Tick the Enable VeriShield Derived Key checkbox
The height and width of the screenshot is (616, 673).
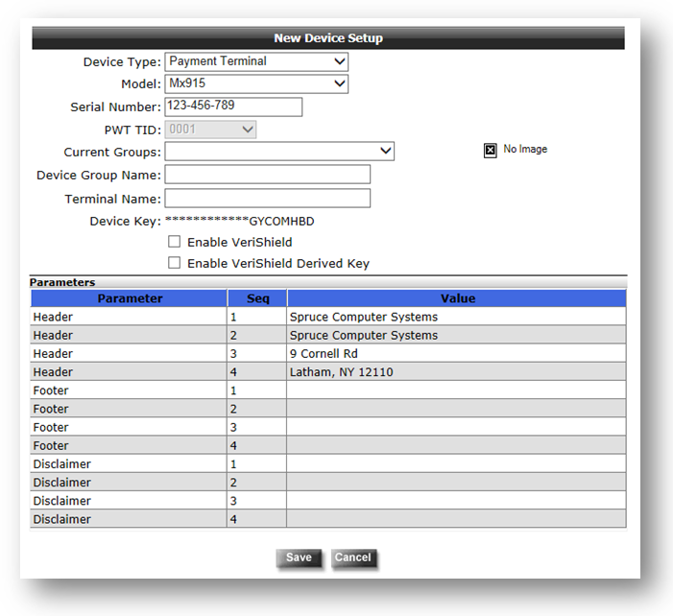click(x=174, y=263)
